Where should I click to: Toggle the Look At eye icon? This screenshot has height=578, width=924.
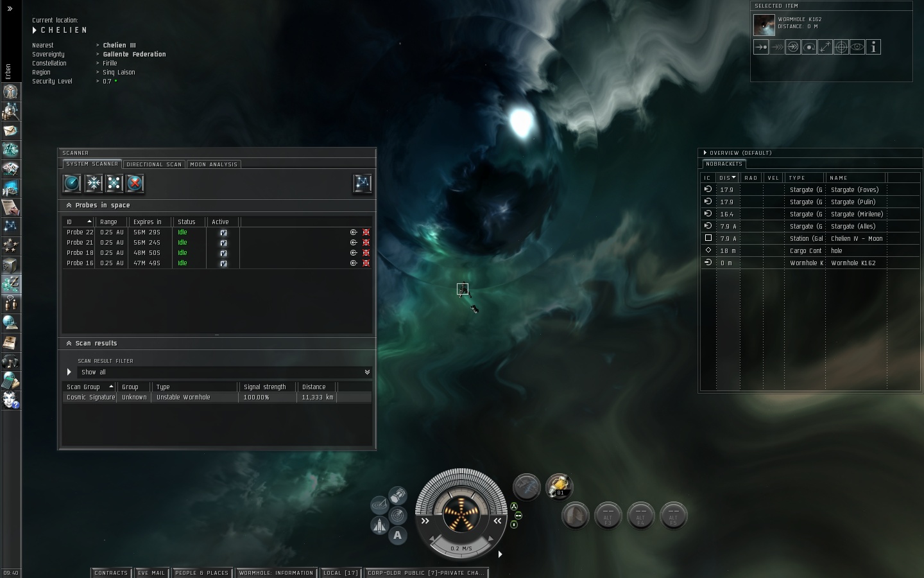tap(857, 47)
